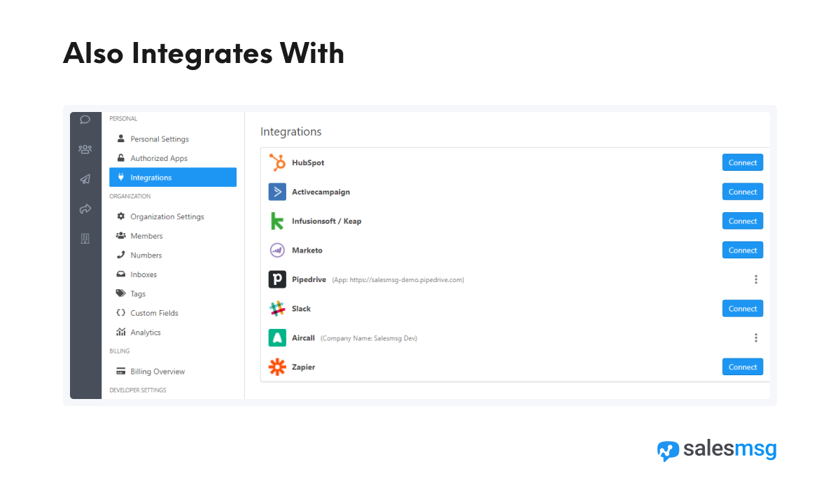Open Aircall options three-dot menu
Screen dimensions: 840x504
[756, 338]
